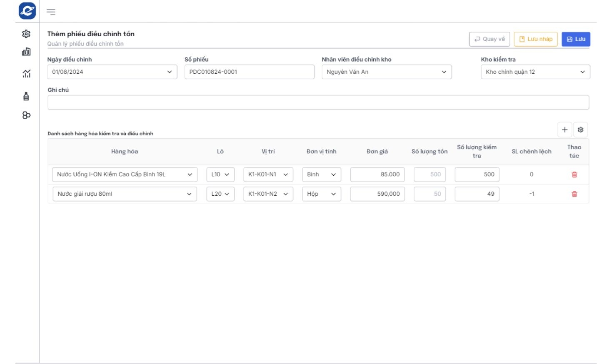The image size is (612, 364).
Task: Delete the Nước Uống I-ON row
Action: pyautogui.click(x=574, y=175)
